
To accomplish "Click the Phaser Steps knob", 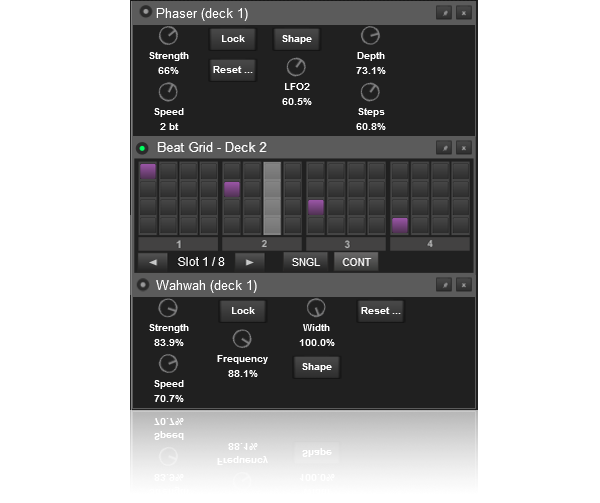I will pyautogui.click(x=370, y=92).
